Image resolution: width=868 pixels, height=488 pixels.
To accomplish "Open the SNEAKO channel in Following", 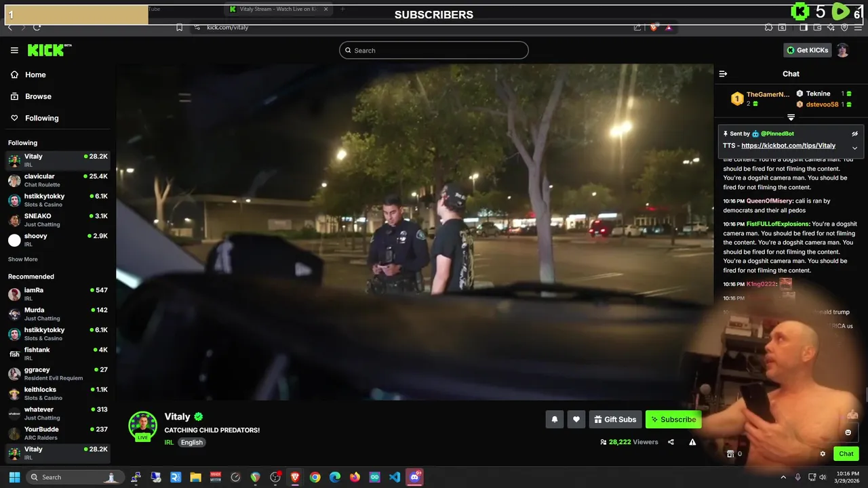I will 58,220.
